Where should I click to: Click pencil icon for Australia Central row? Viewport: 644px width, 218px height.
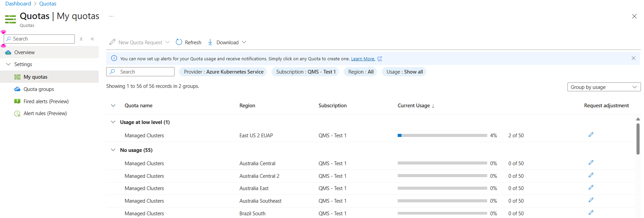[x=591, y=163]
